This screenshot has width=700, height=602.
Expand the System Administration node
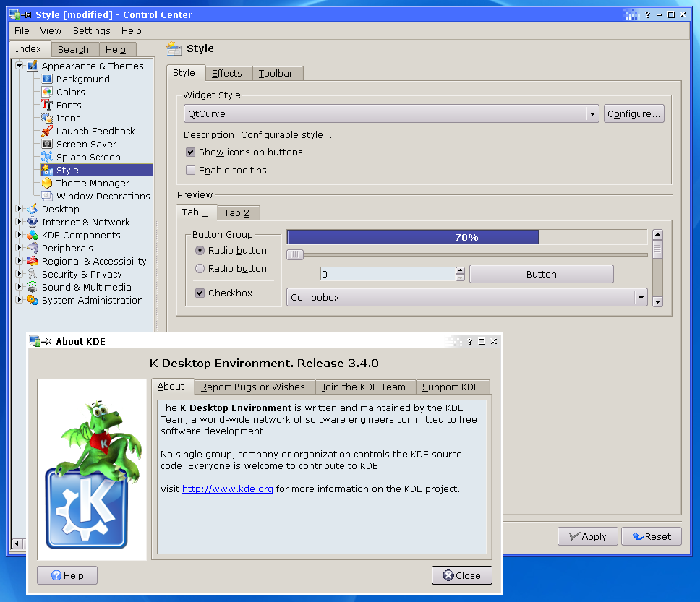click(x=20, y=299)
